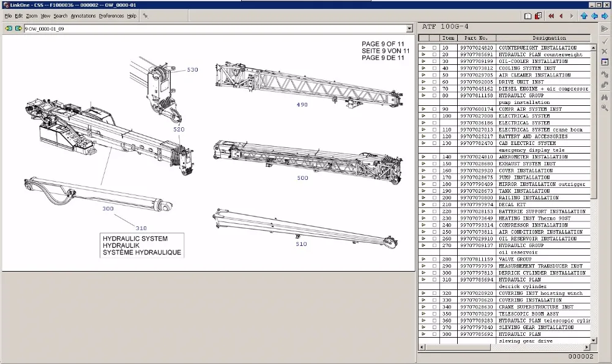Click the previous picture arrow beside page field
612x364 pixels.
tap(9, 29)
